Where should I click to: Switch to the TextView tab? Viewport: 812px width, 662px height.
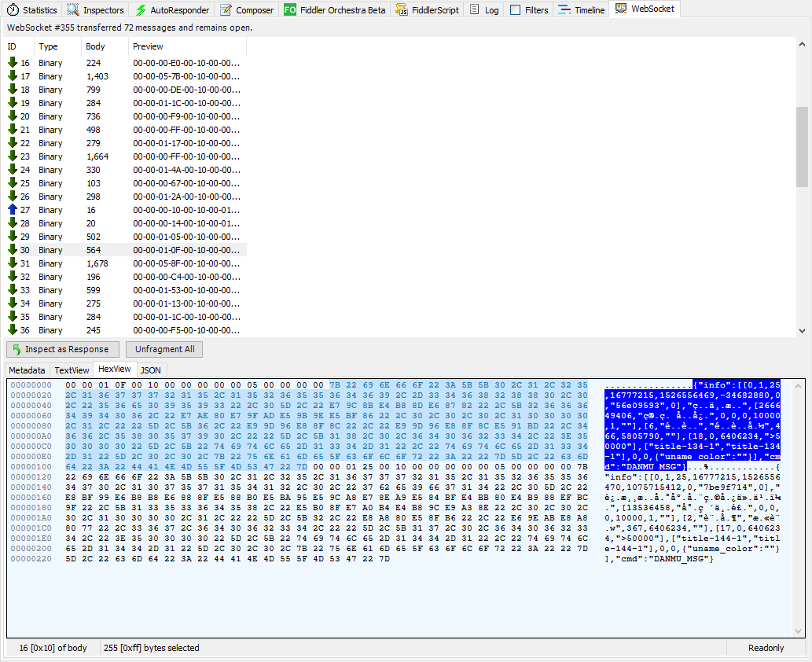coord(72,370)
